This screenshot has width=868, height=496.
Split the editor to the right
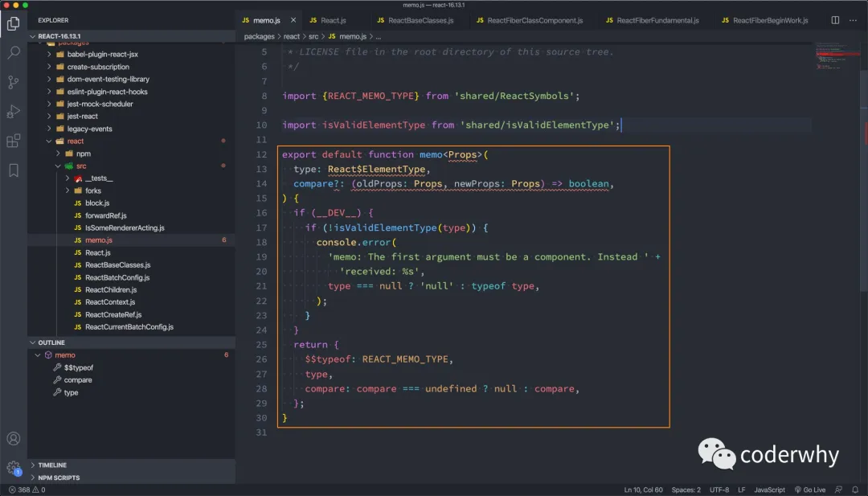[835, 20]
